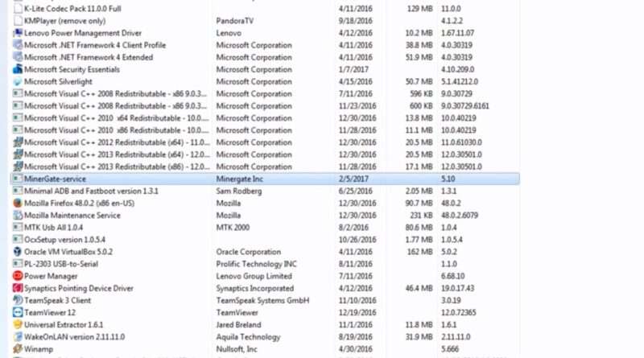This screenshot has height=358, width=644.
Task: Click the red Power Manager icon
Action: pyautogui.click(x=18, y=276)
